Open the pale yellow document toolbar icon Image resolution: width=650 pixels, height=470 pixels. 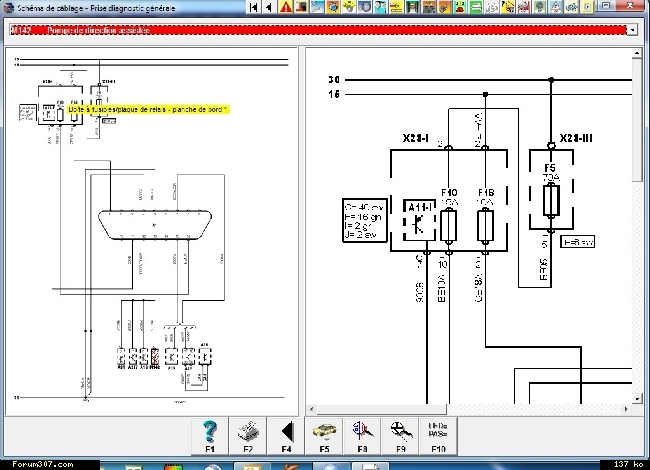pos(587,7)
